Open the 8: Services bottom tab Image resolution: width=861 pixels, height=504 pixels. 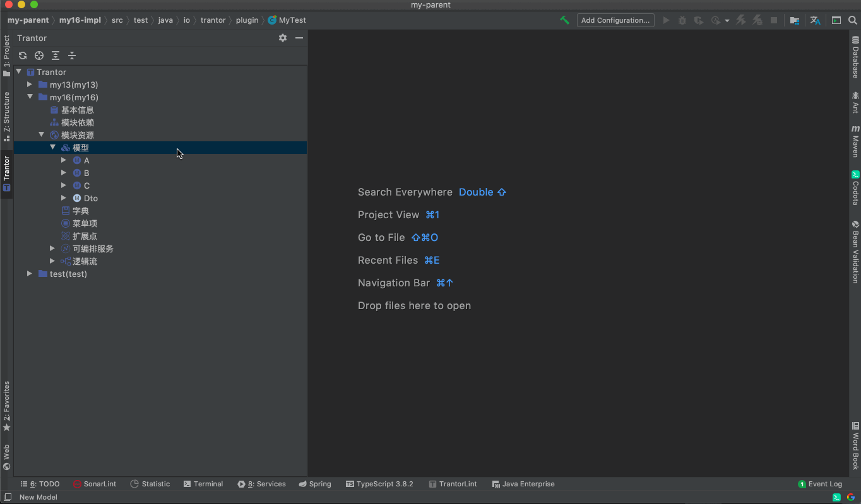pos(261,484)
